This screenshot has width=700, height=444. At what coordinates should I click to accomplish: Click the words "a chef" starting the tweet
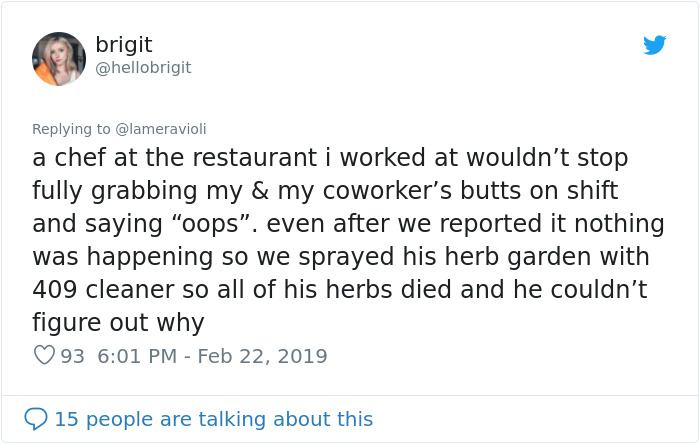pos(65,158)
